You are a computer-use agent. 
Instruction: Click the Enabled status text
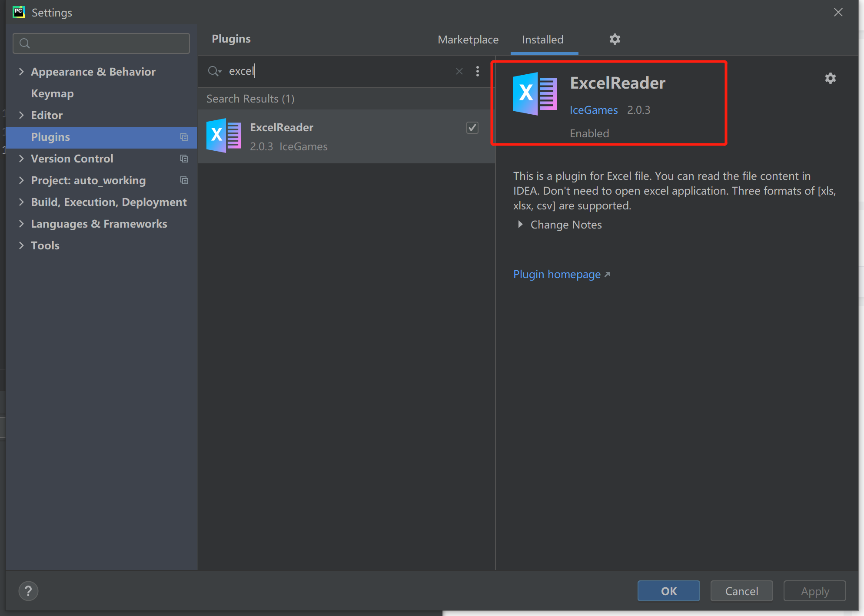pyautogui.click(x=589, y=133)
